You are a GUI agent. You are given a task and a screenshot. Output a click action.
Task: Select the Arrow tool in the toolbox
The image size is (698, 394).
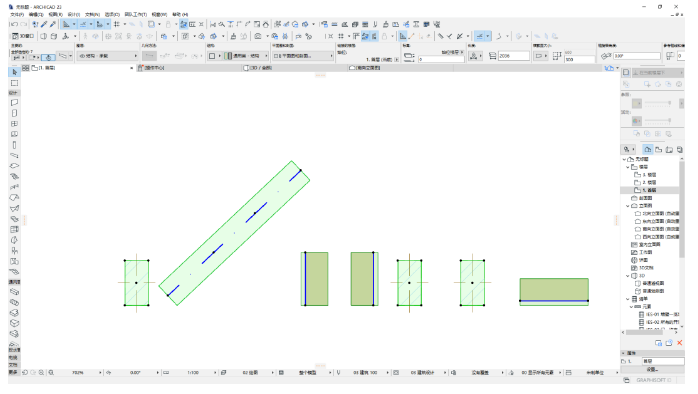coord(14,72)
